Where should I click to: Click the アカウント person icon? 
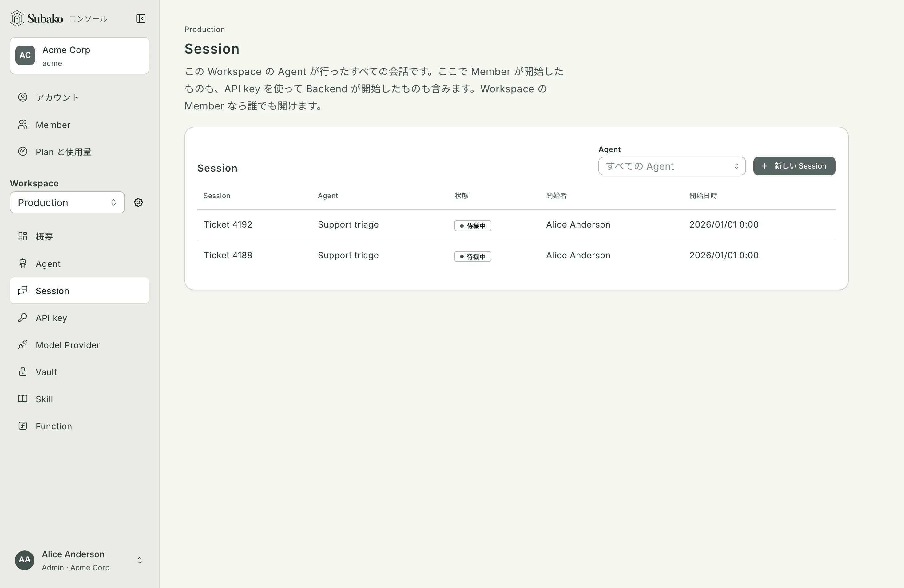click(x=23, y=97)
